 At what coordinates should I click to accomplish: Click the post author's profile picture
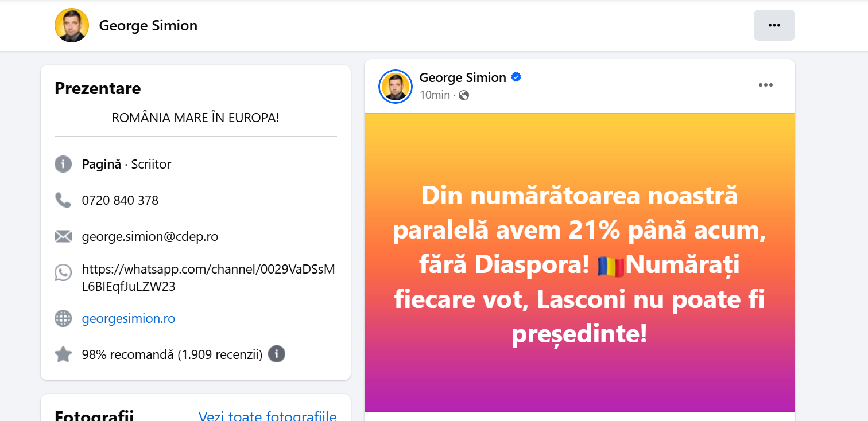click(396, 86)
